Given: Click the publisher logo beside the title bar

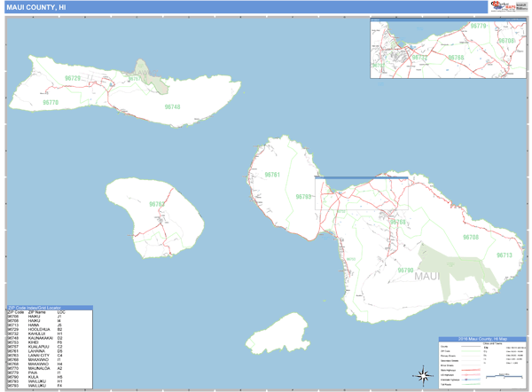Looking at the screenshot, I should point(509,7).
